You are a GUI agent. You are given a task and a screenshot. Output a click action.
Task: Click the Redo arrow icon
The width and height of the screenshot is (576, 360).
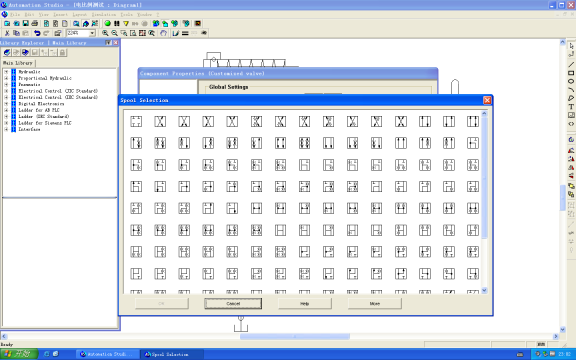point(46,33)
